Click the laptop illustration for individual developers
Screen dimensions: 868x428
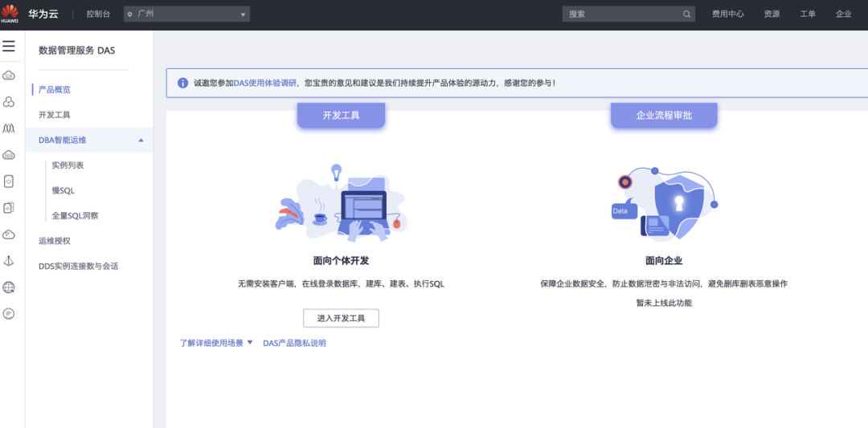[341, 202]
